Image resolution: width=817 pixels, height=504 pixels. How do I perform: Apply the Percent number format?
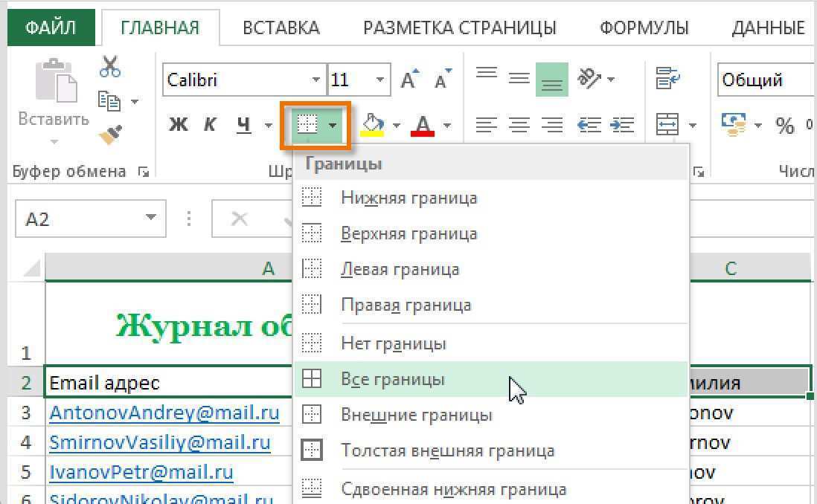[x=784, y=125]
